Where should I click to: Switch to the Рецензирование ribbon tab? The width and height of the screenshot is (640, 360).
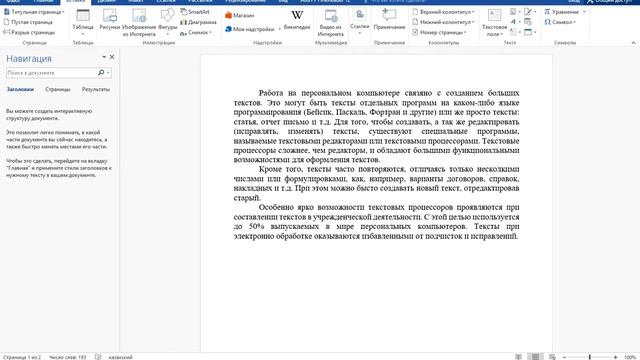click(245, 1)
